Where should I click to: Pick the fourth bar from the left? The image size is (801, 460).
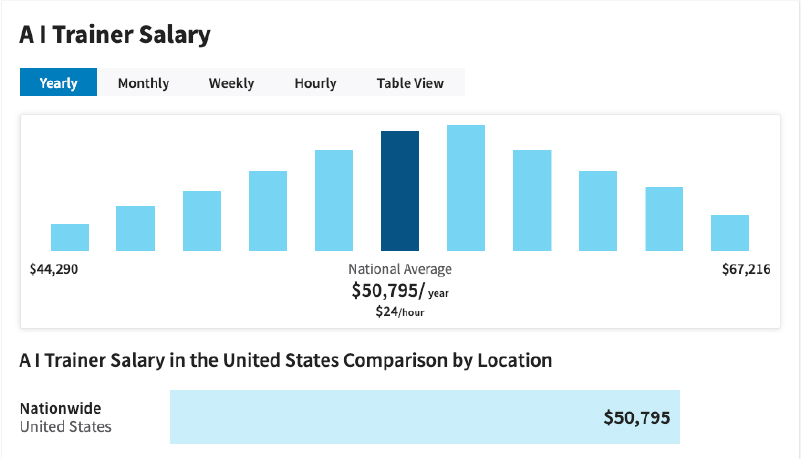[x=268, y=211]
